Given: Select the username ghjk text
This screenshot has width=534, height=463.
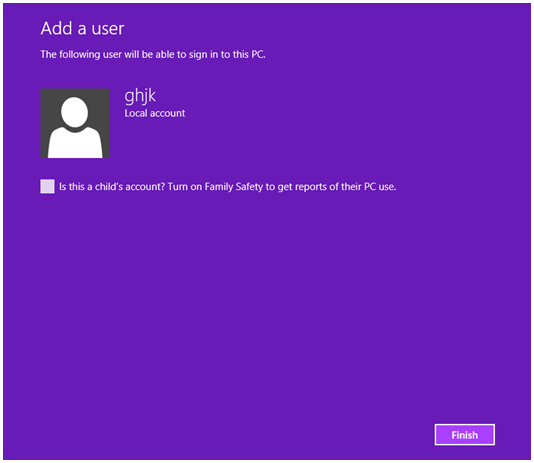Looking at the screenshot, I should (140, 96).
